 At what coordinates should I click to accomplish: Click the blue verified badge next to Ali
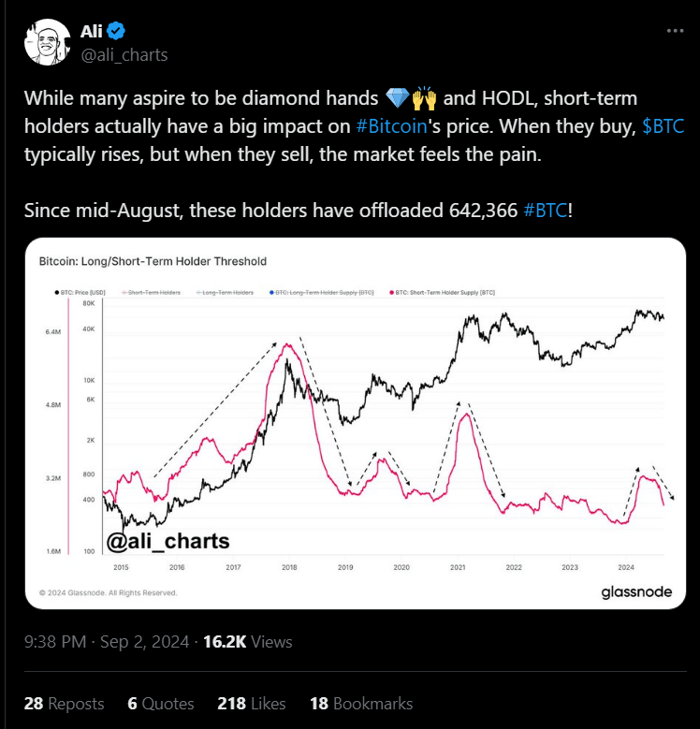[x=116, y=31]
